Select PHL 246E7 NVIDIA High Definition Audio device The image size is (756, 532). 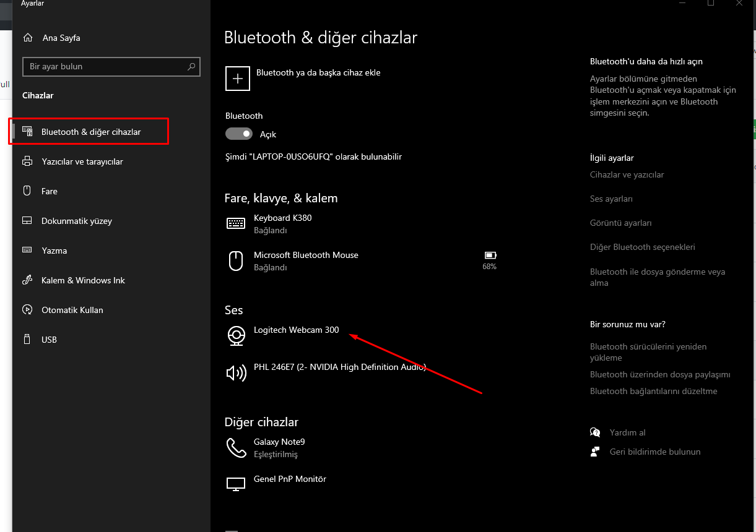340,367
